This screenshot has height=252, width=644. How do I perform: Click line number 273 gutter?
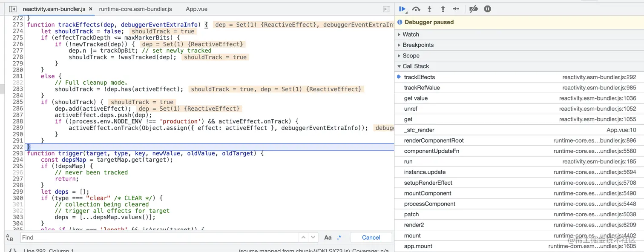tap(17, 25)
